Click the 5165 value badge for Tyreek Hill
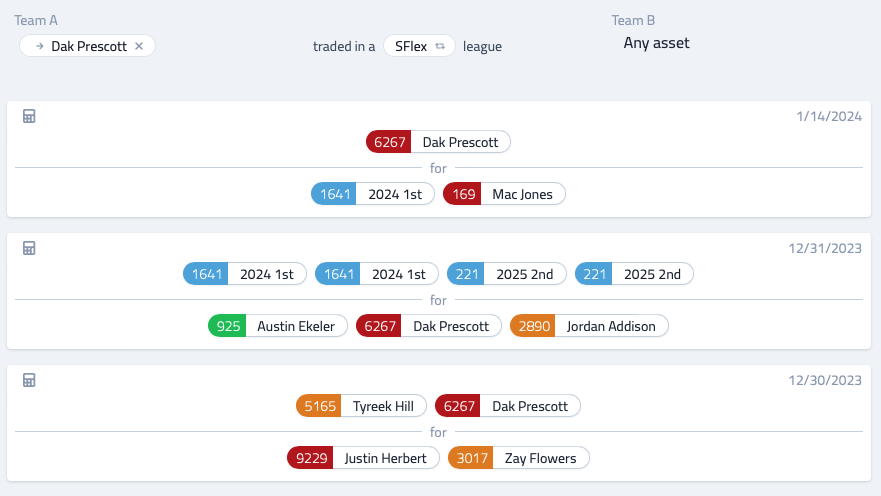The height and width of the screenshot is (496, 881). pyautogui.click(x=319, y=406)
